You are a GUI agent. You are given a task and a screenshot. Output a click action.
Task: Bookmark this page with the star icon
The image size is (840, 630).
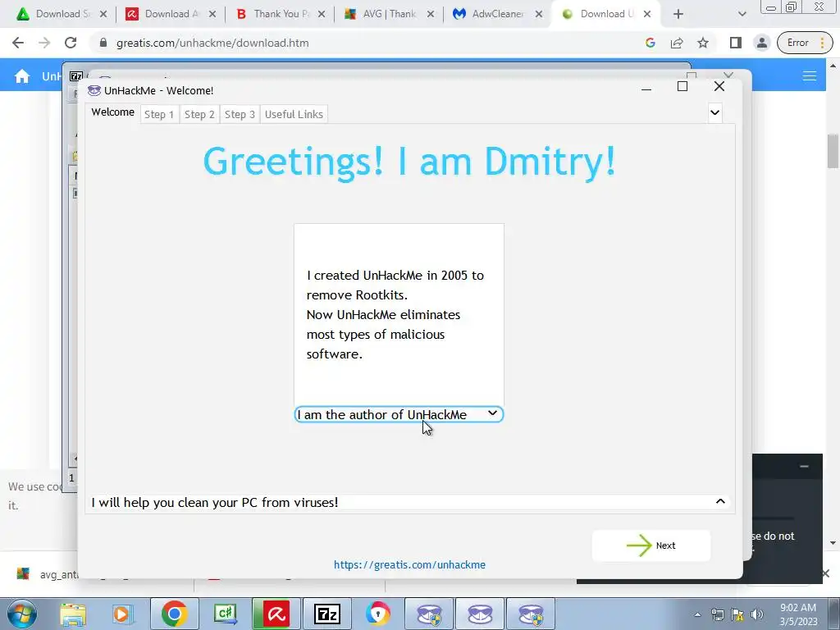click(x=703, y=43)
